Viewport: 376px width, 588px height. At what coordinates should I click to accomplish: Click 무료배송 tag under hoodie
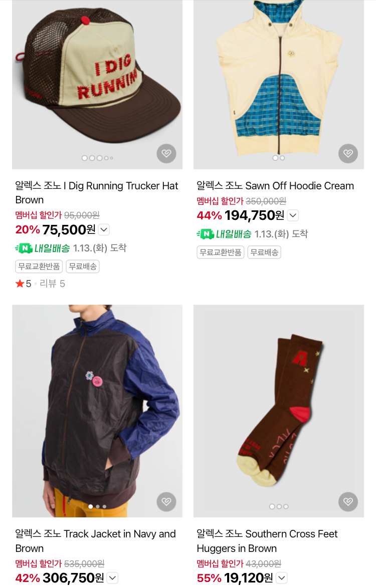click(264, 252)
